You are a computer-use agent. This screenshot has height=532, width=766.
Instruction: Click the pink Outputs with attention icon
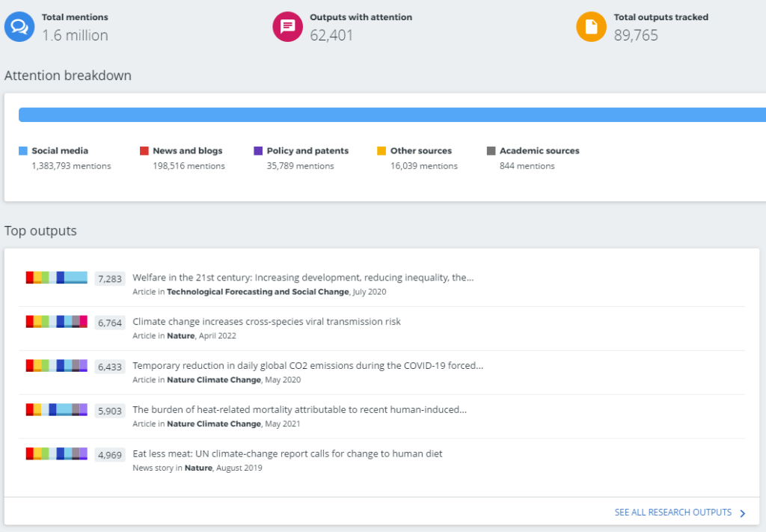287,27
